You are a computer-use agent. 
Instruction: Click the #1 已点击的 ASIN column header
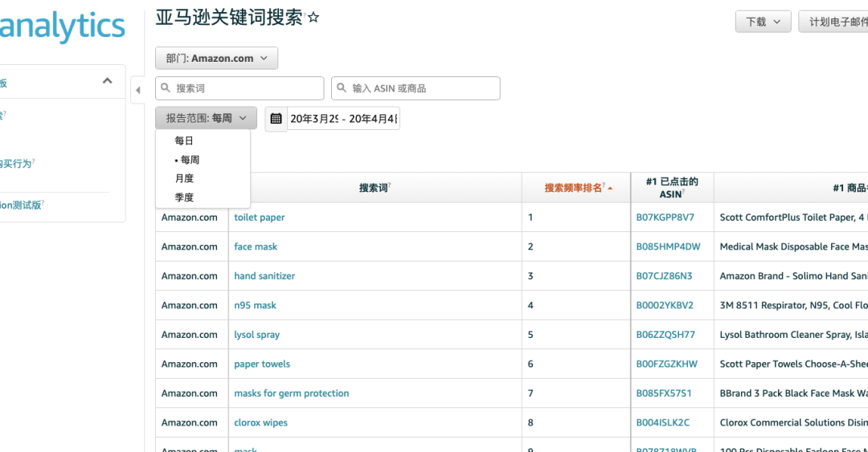pyautogui.click(x=672, y=188)
